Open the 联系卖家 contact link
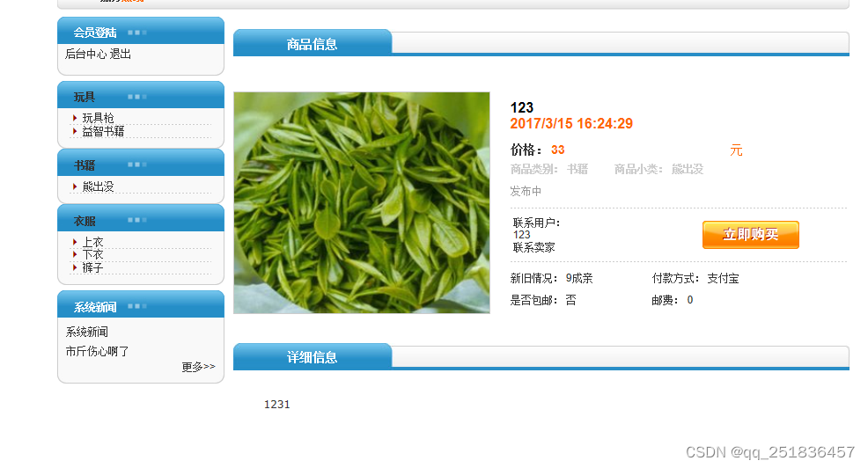This screenshot has height=468, width=868. coord(534,247)
